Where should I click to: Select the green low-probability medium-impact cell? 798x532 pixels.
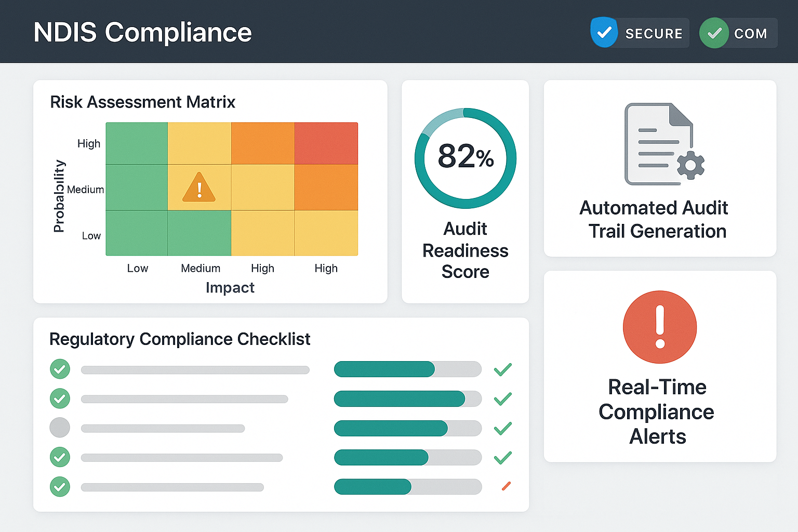point(199,233)
